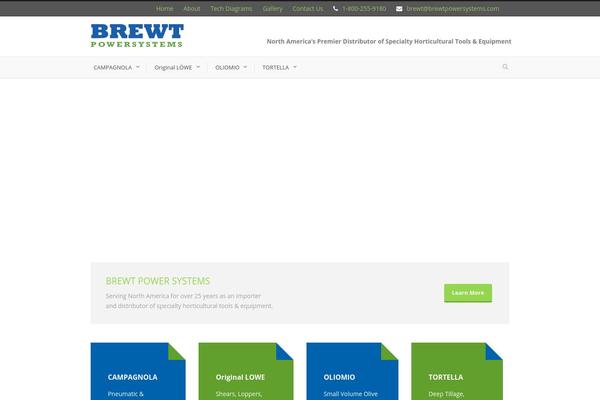
Task: Expand the CAMPAGNOLA dropdown arrow
Action: click(x=138, y=67)
